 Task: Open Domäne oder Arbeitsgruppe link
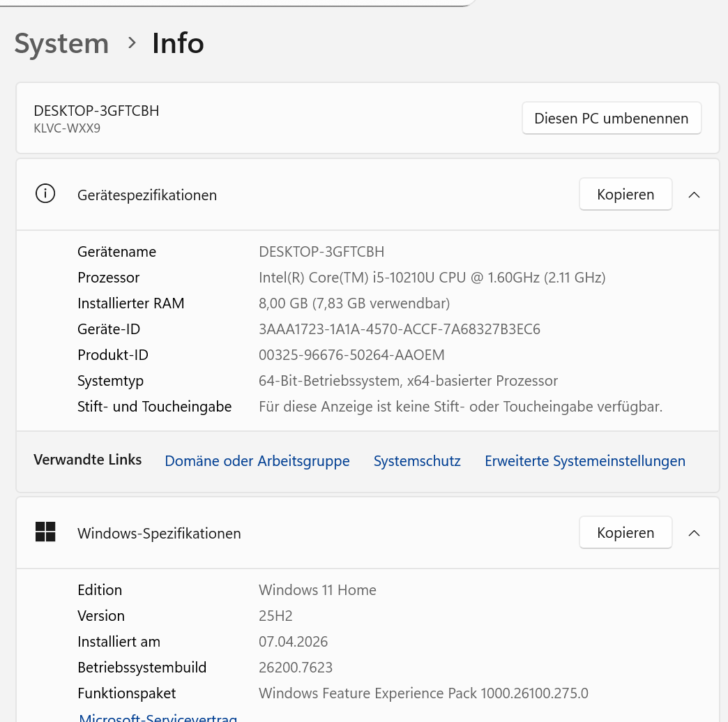point(257,461)
